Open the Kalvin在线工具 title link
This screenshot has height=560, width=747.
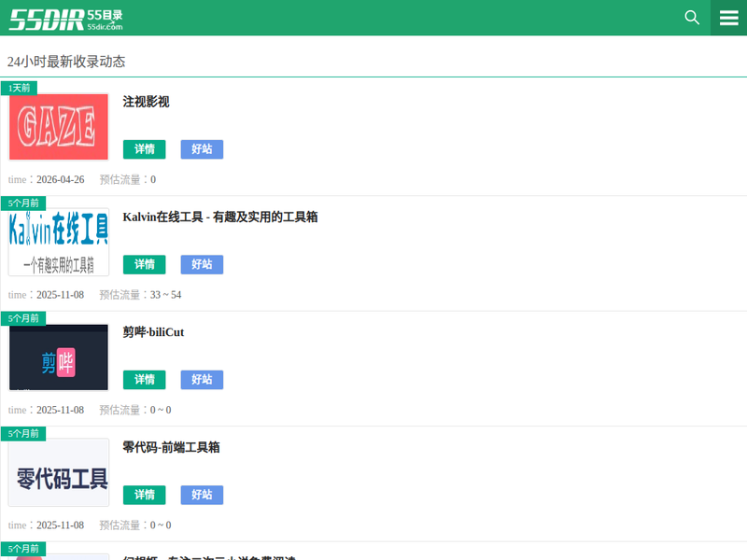click(220, 217)
